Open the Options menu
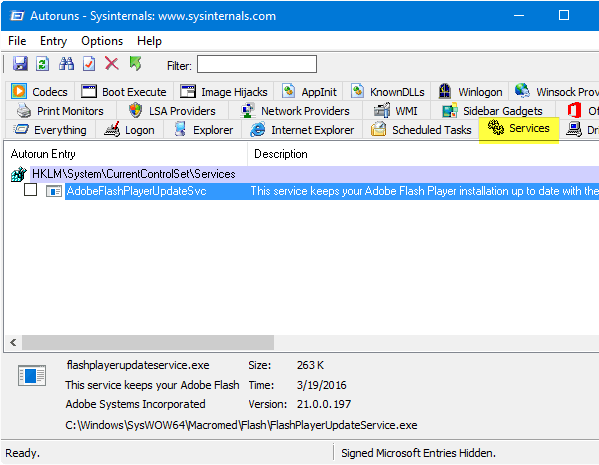This screenshot has width=599, height=465. 102,41
